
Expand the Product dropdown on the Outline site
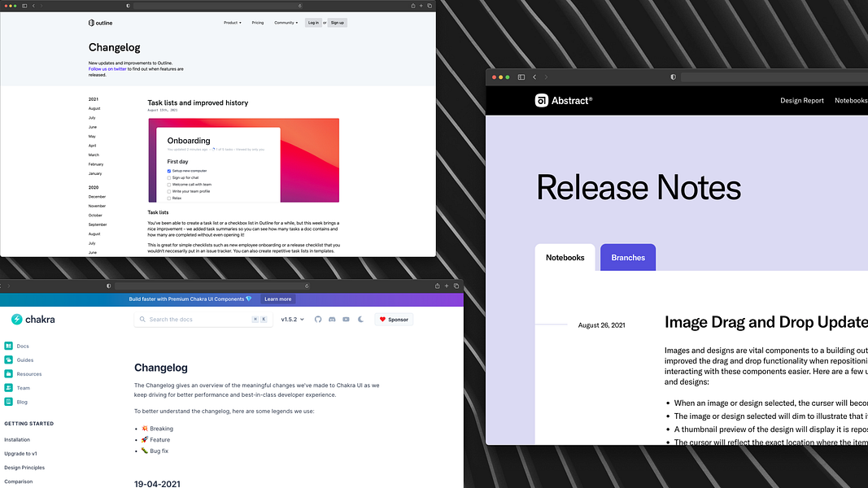pyautogui.click(x=233, y=23)
